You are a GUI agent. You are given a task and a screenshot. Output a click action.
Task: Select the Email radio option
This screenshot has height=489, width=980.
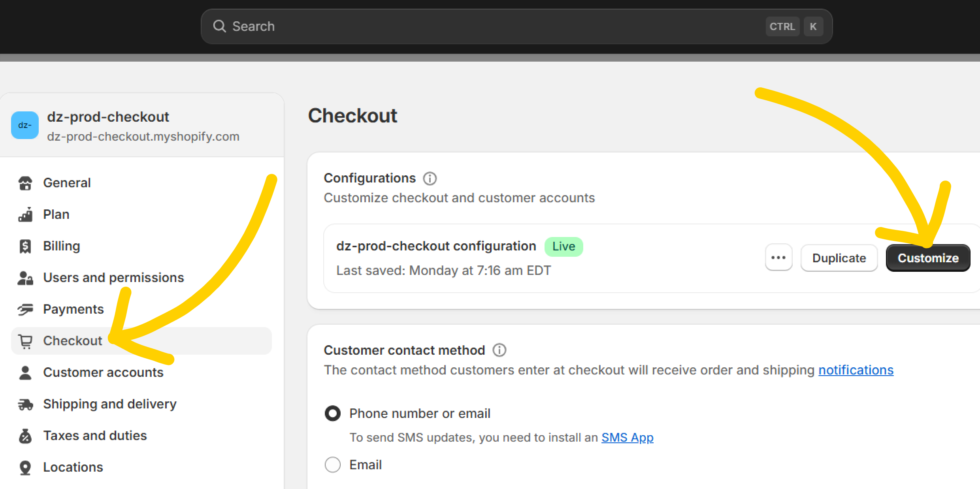coord(333,465)
